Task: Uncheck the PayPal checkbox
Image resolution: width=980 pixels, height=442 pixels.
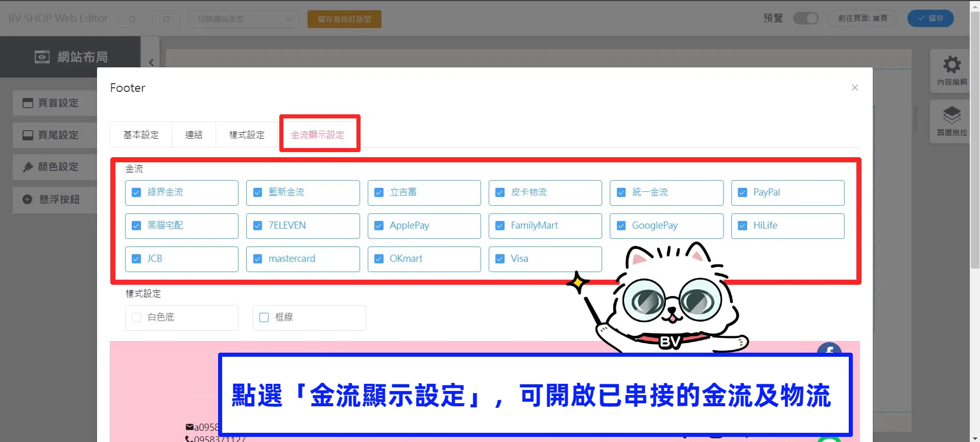Action: point(743,192)
